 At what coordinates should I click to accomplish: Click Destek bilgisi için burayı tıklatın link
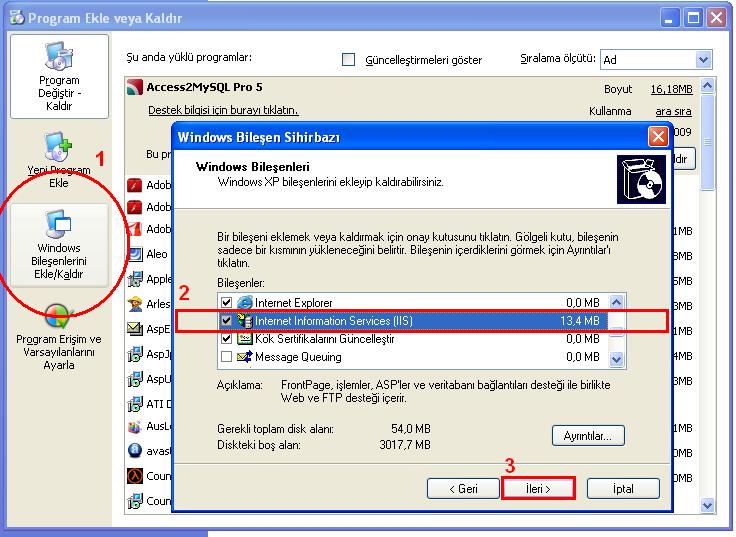[x=223, y=110]
